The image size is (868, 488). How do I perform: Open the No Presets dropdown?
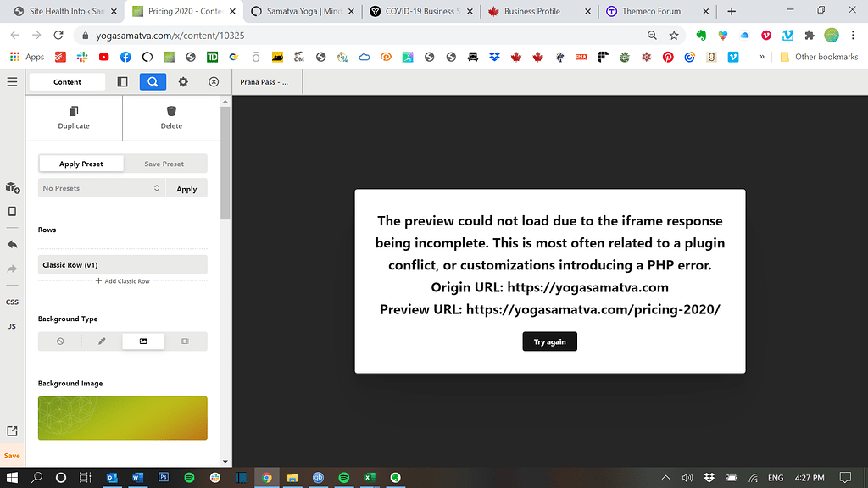click(102, 188)
